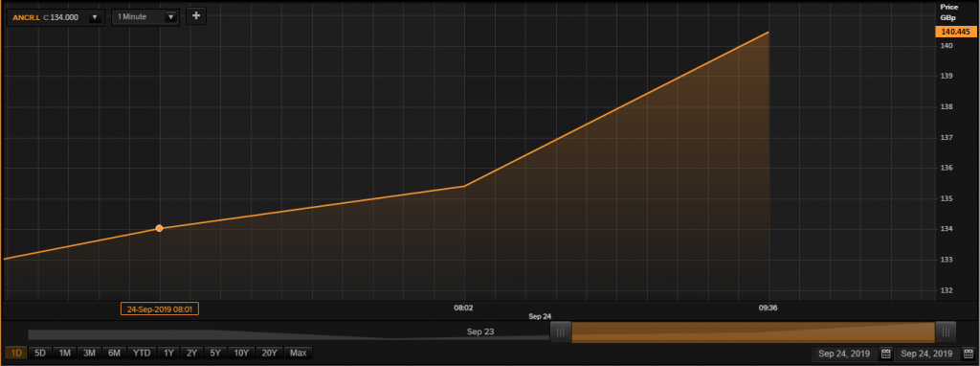Switch to 3M time range
Viewport: 980px width, 366px height.
pos(89,353)
